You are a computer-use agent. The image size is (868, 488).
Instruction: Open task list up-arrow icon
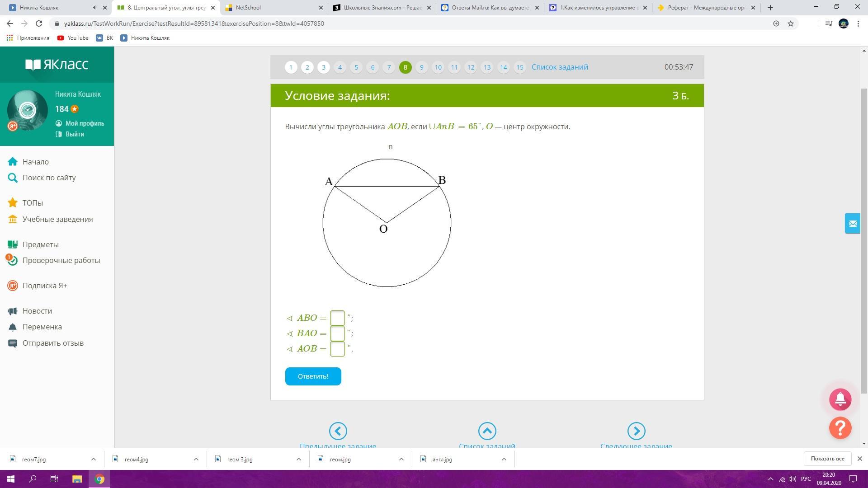(x=487, y=431)
